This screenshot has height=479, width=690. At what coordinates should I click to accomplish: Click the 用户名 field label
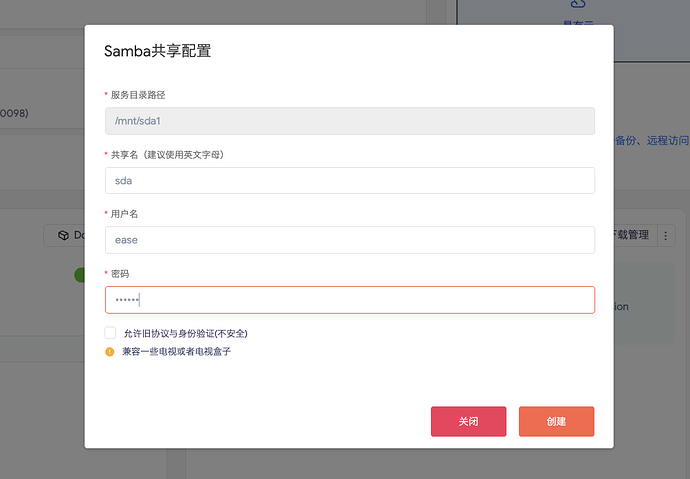[x=124, y=214]
